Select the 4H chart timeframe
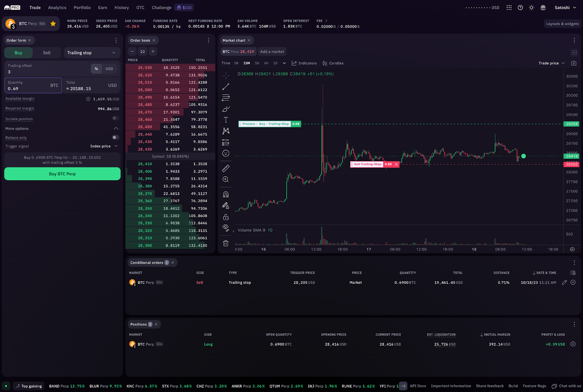The image size is (583, 392). tap(266, 63)
